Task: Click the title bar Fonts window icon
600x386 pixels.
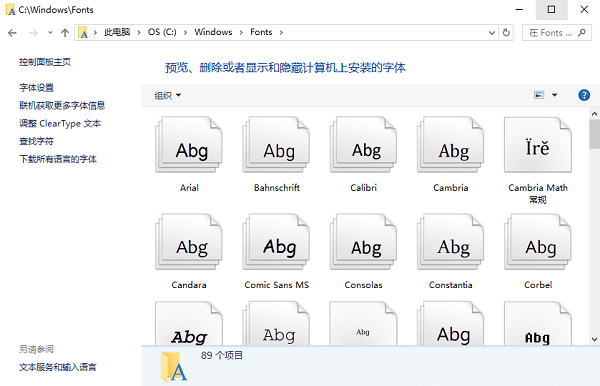Action: coord(11,10)
